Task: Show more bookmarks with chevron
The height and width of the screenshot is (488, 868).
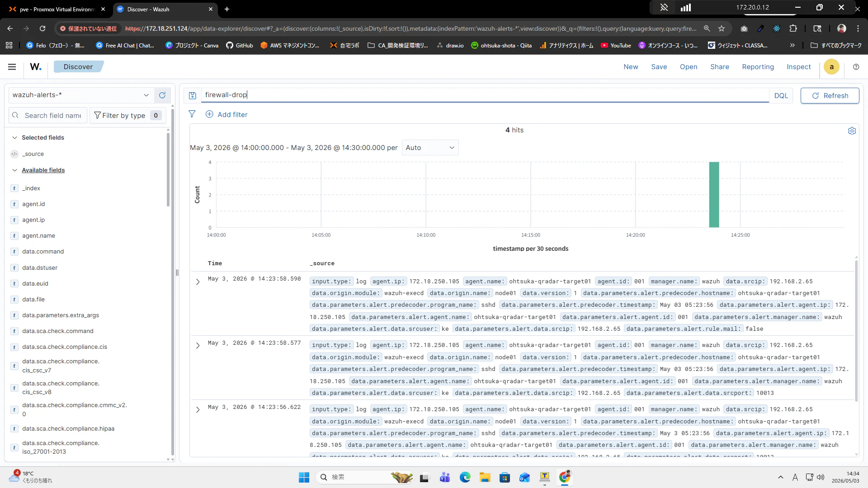Action: pos(792,45)
